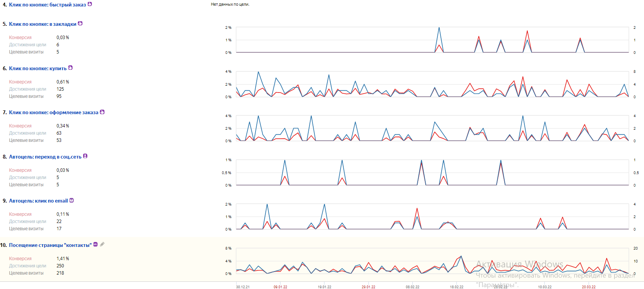The height and width of the screenshot is (289, 644).
Task: Click the 30.12.21 date on the time axis
Action: 243,287
